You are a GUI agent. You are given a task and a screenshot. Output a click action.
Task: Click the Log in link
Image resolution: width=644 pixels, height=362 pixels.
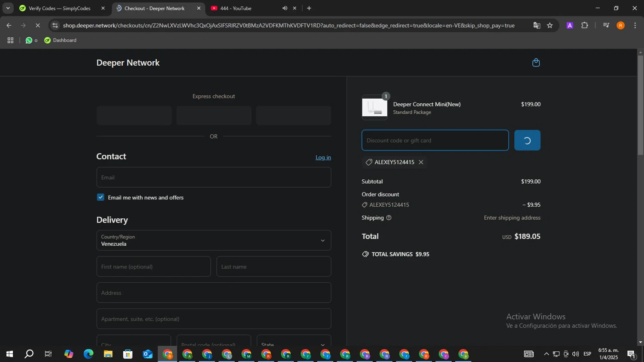coord(323,157)
